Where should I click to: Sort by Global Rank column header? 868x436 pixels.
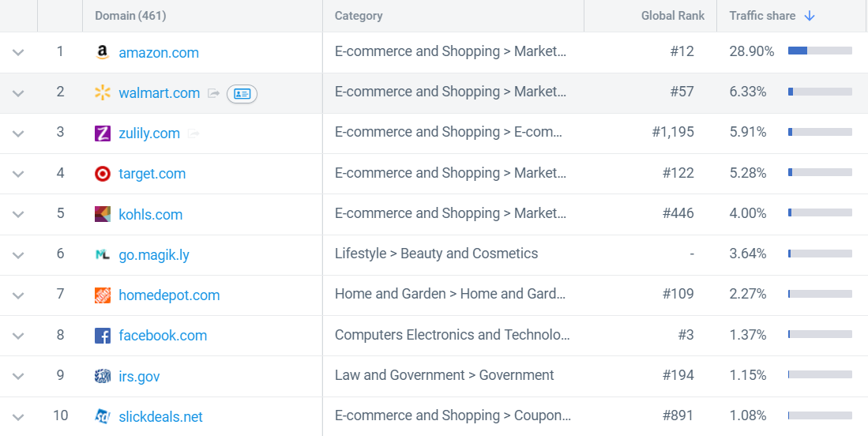tap(673, 16)
